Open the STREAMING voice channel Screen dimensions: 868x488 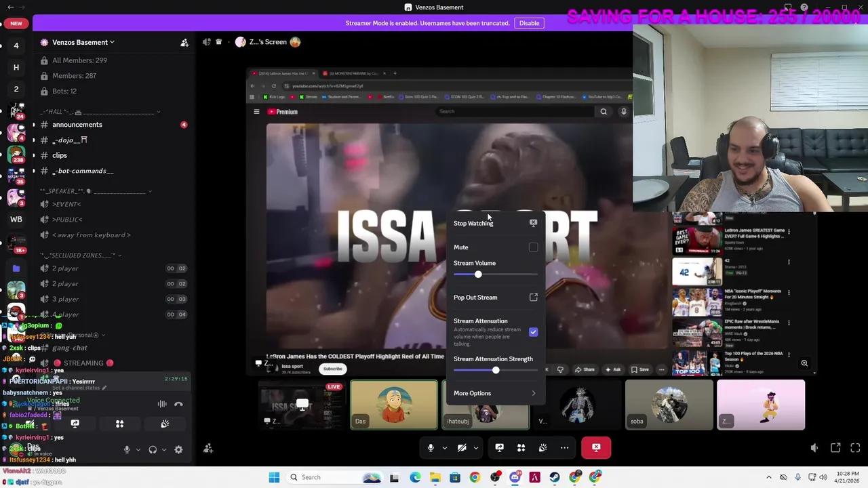point(113,363)
